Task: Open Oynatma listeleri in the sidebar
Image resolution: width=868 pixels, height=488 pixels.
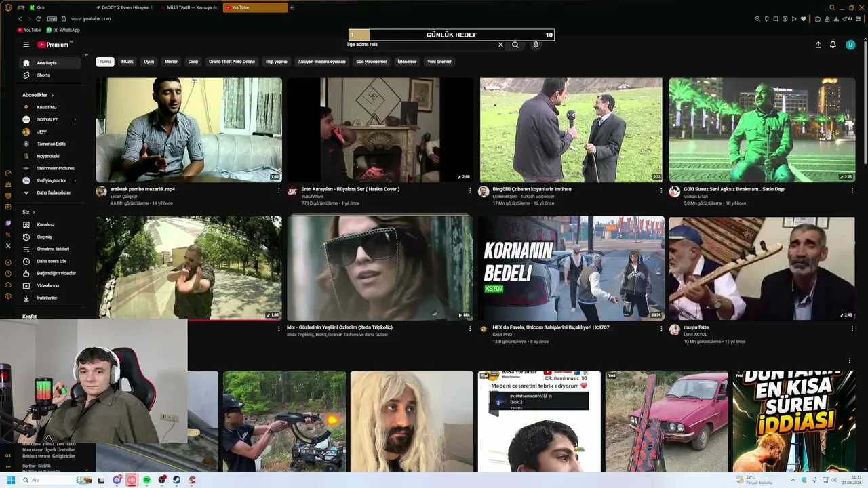Action: click(x=51, y=249)
